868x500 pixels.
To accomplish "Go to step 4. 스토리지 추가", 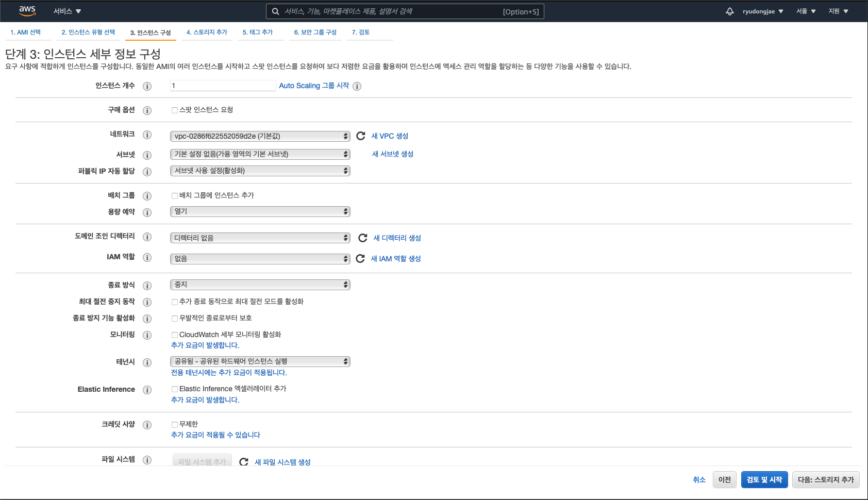I will coord(207,32).
